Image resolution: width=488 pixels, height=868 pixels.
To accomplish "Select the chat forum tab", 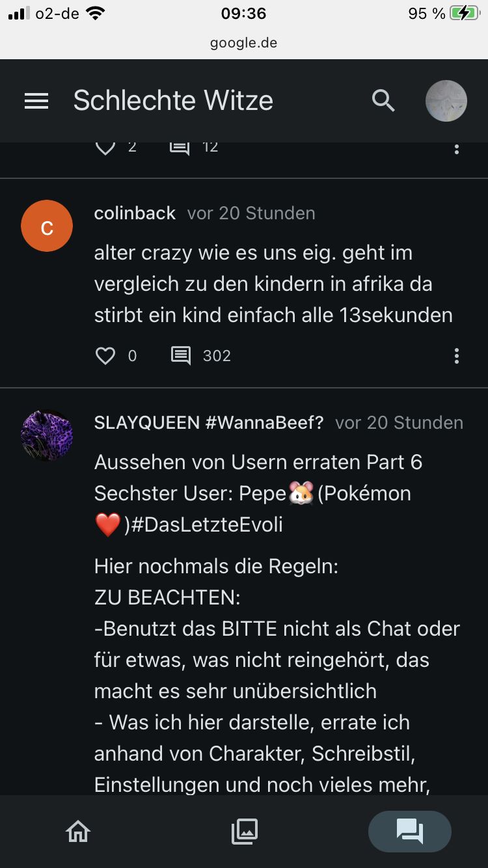I will pos(410,831).
